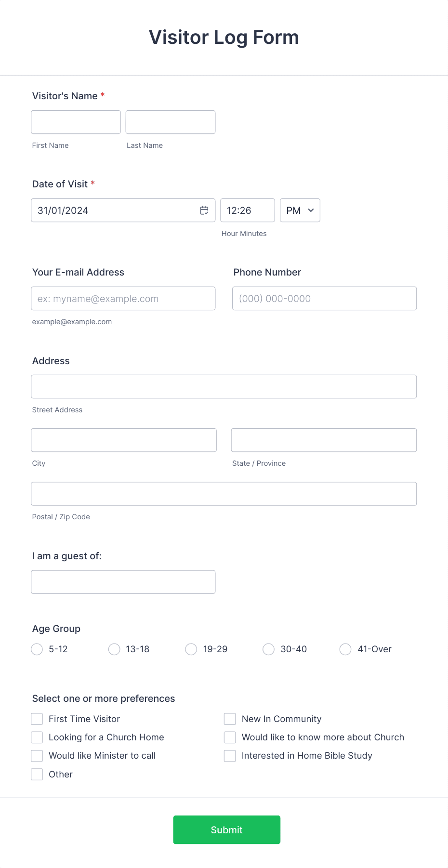The width and height of the screenshot is (448, 868).
Task: Check Looking for a Church Home
Action: point(37,737)
